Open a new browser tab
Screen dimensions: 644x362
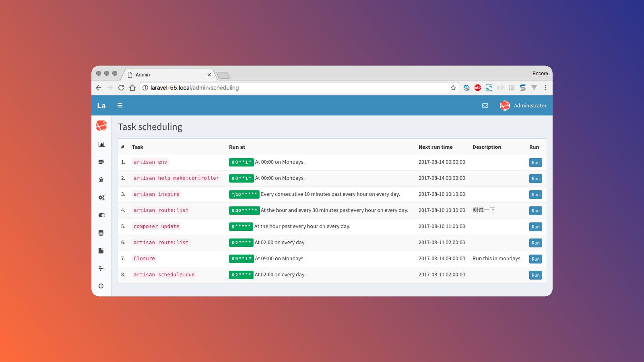223,75
